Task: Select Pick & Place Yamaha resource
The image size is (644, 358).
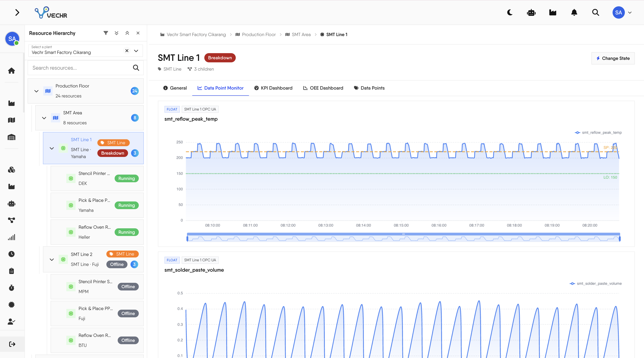Action: [97, 205]
